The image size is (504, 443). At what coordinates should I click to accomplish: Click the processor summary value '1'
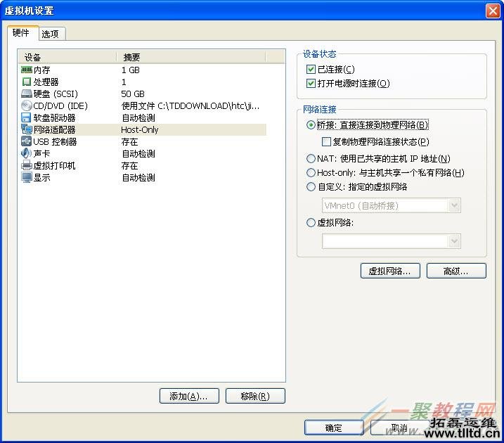(x=124, y=82)
